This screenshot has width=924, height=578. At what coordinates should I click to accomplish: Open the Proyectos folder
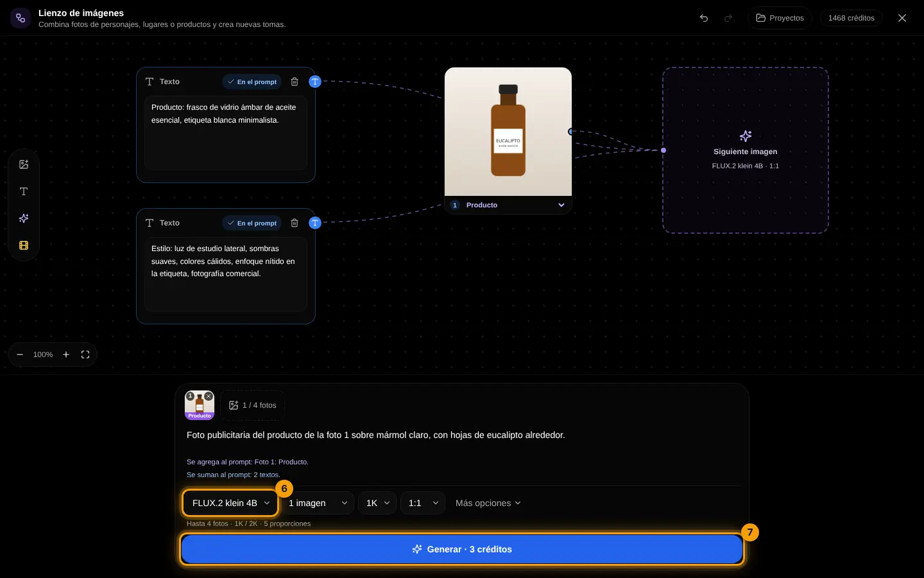(780, 18)
